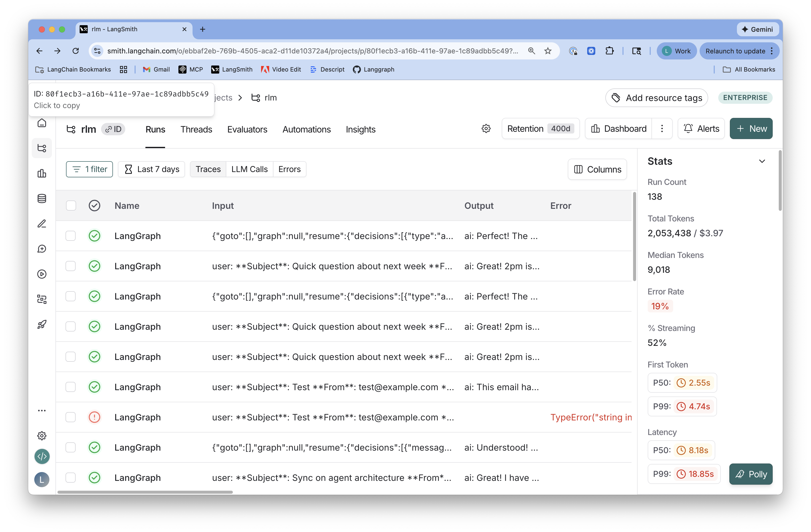
Task: Open the All Bookmarks folder
Action: point(749,70)
